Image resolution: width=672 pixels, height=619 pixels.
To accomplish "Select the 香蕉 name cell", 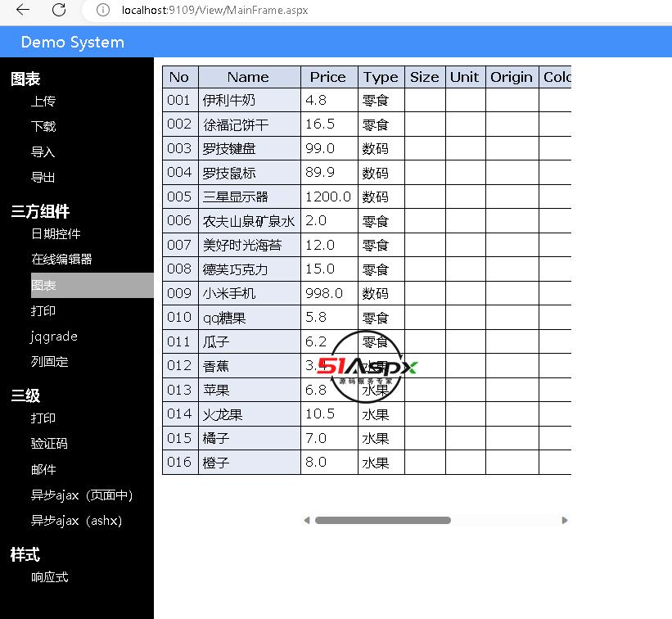I will (x=249, y=366).
